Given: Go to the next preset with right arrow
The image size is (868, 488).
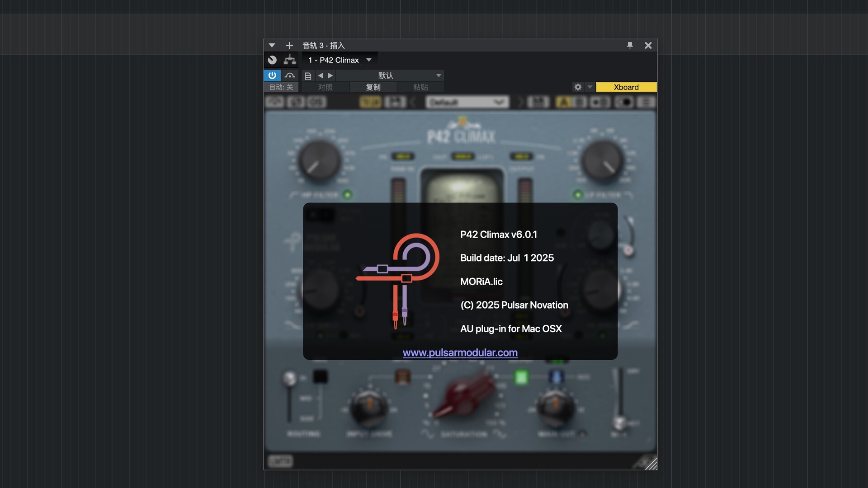Looking at the screenshot, I should coord(330,75).
